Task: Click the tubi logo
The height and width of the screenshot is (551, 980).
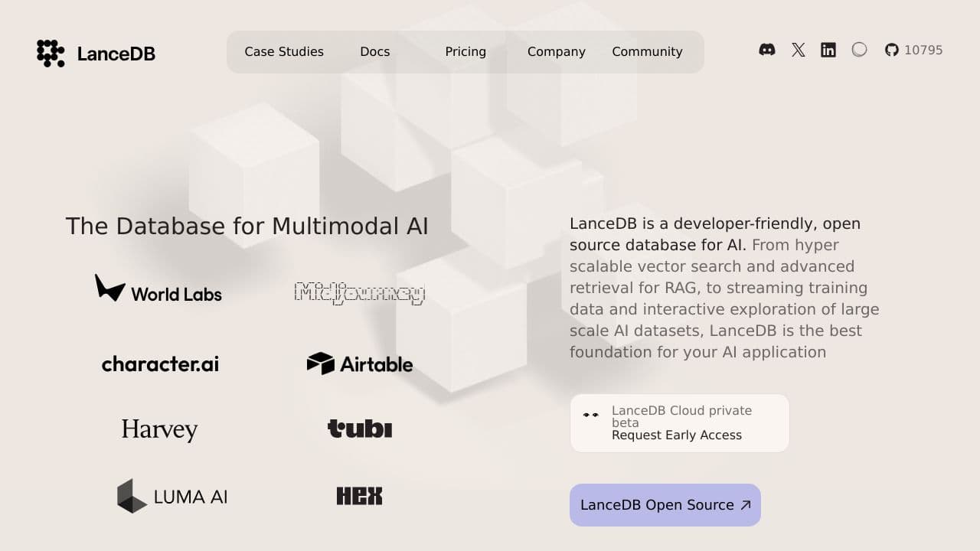Action: [360, 429]
